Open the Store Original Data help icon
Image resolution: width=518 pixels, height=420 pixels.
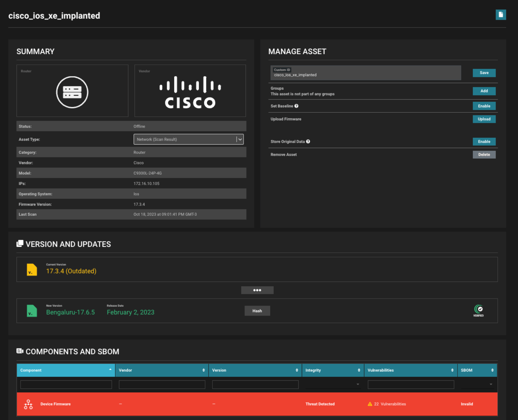tap(308, 141)
